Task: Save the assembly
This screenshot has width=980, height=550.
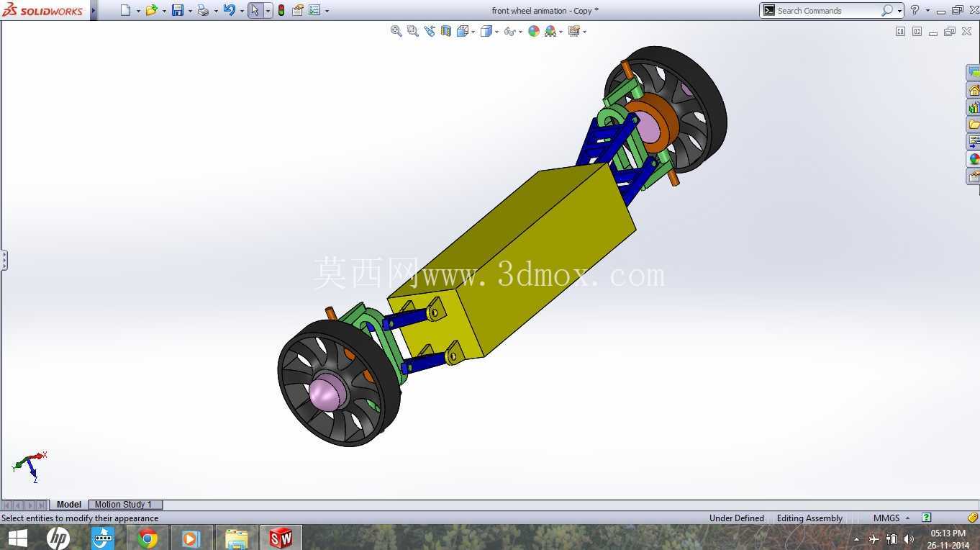Action: point(177,10)
